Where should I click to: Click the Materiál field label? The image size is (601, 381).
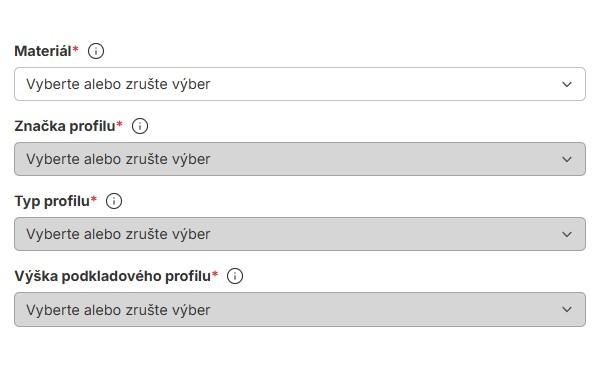[x=43, y=51]
